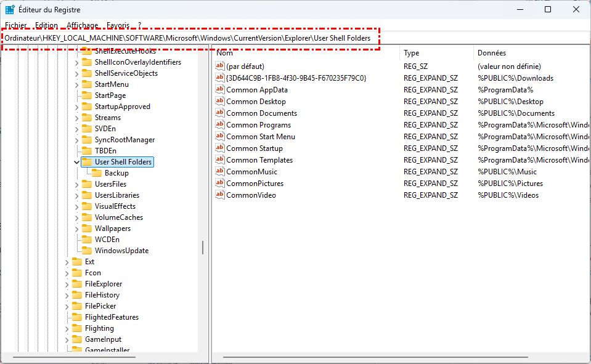This screenshot has width=591, height=364.
Task: Click the folder icon for Wallpapers key
Action: pos(87,229)
